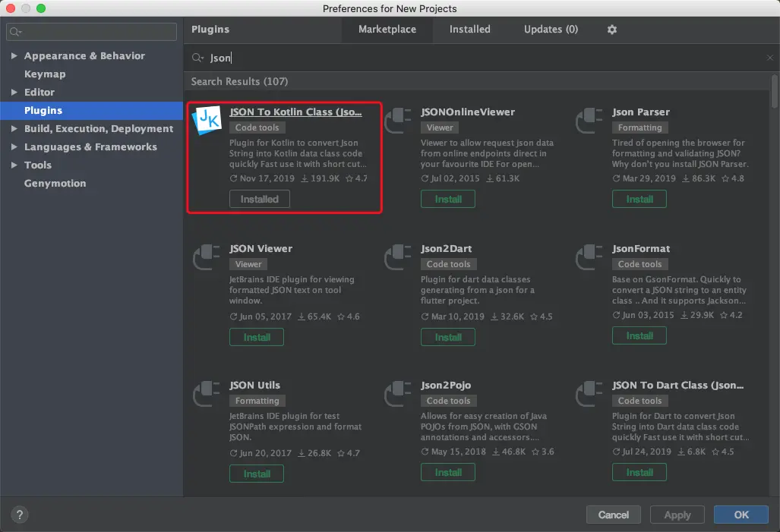
Task: Click the Viewer tag under JSONOnlineViewer
Action: [440, 127]
